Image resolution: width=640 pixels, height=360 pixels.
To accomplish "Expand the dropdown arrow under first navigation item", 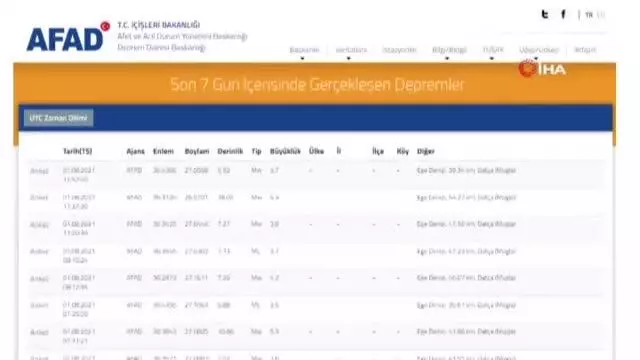I will [302, 59].
